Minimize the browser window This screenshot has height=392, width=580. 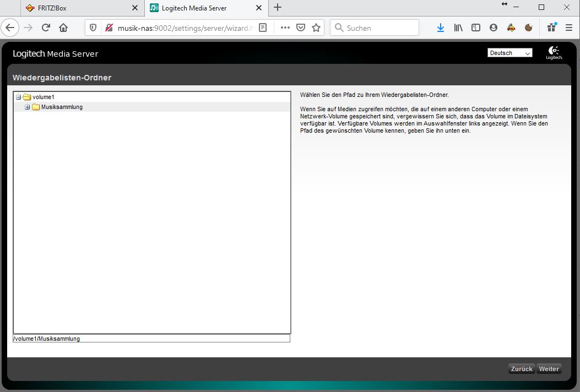click(x=516, y=7)
